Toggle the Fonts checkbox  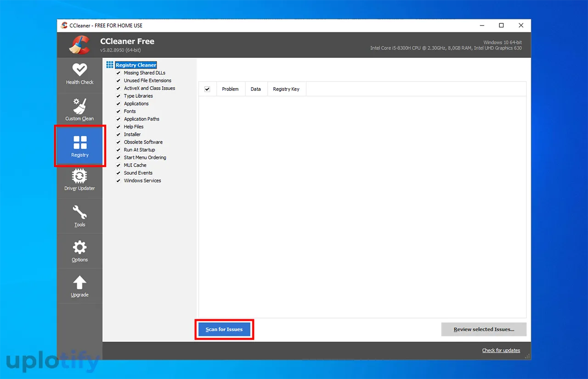118,111
